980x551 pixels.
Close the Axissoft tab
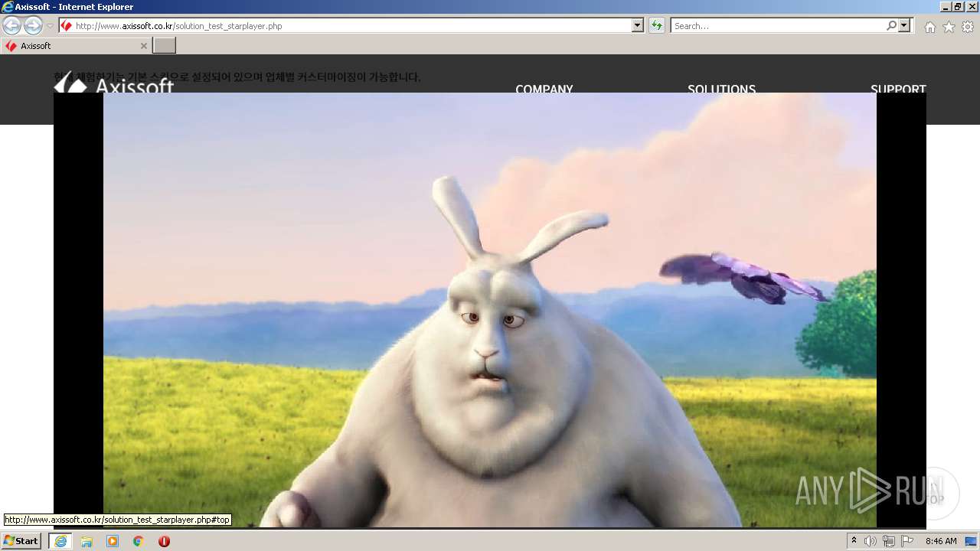[x=143, y=46]
